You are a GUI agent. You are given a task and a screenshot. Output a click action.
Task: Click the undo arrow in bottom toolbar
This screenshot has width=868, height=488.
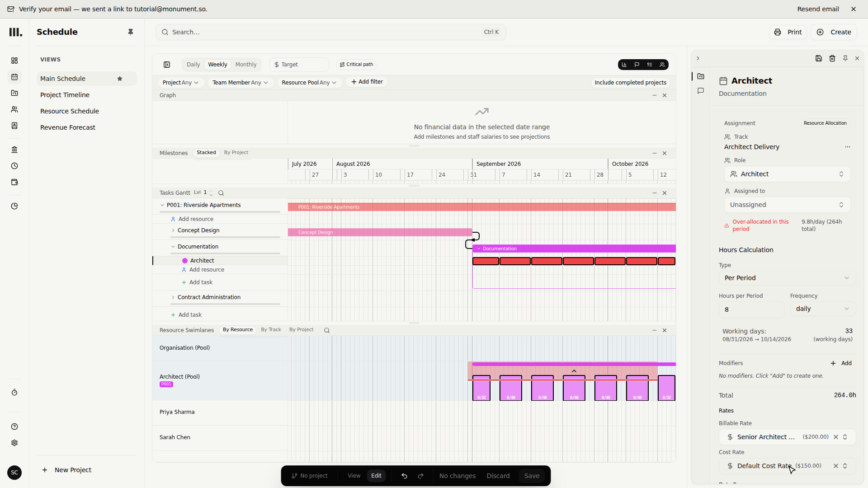click(x=404, y=476)
